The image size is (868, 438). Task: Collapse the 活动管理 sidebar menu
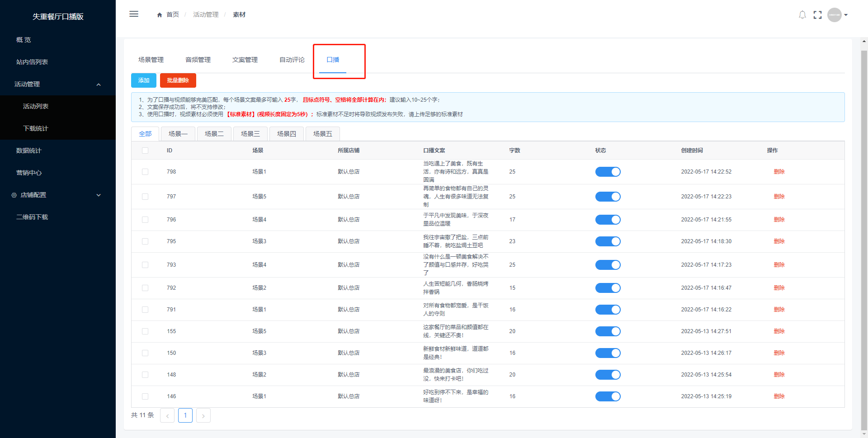99,85
